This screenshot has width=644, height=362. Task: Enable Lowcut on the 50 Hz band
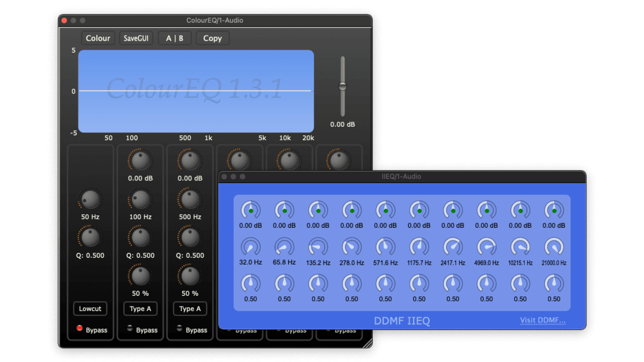pos(90,309)
